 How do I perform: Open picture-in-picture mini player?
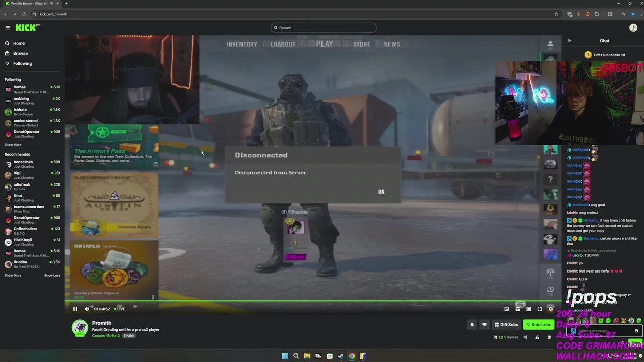[507, 309]
